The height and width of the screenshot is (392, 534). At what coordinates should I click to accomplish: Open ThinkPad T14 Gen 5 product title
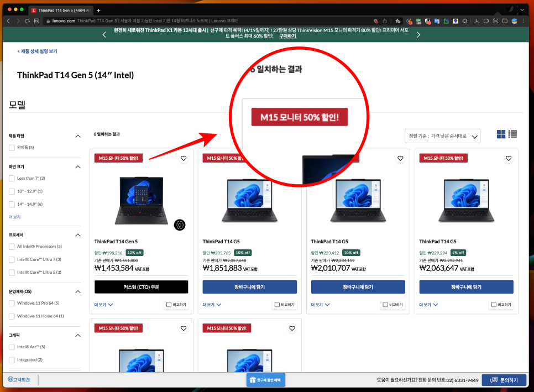click(116, 242)
